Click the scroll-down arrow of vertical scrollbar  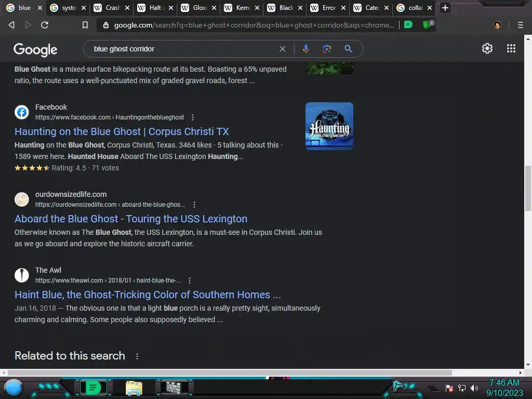pyautogui.click(x=528, y=365)
